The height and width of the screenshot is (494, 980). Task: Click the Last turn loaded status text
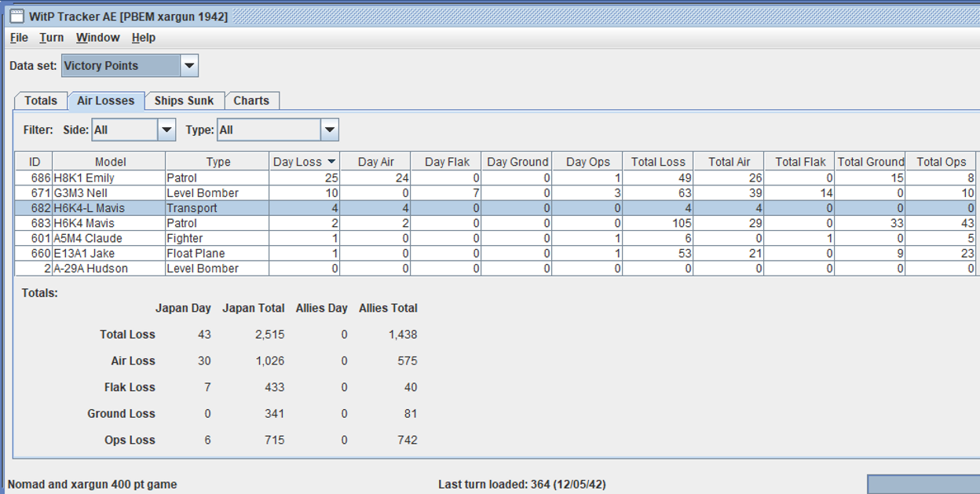(521, 485)
